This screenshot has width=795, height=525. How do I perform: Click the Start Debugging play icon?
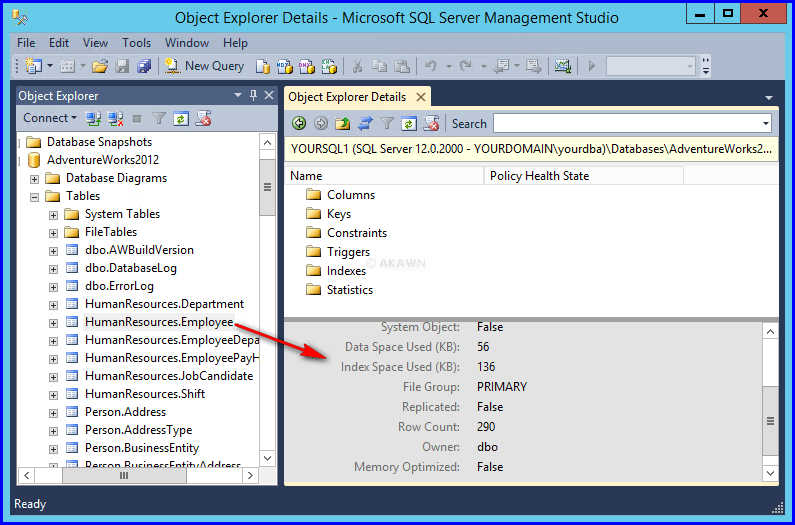[x=592, y=66]
